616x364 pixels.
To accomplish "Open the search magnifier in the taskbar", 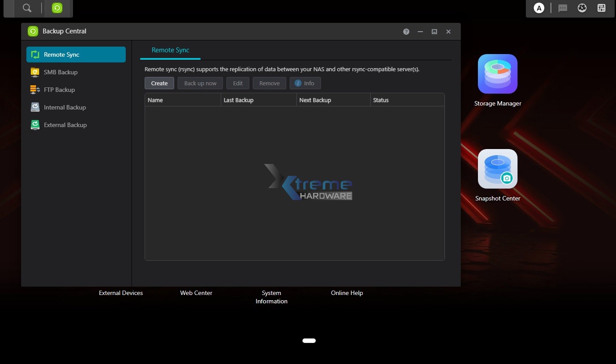I will pyautogui.click(x=27, y=8).
